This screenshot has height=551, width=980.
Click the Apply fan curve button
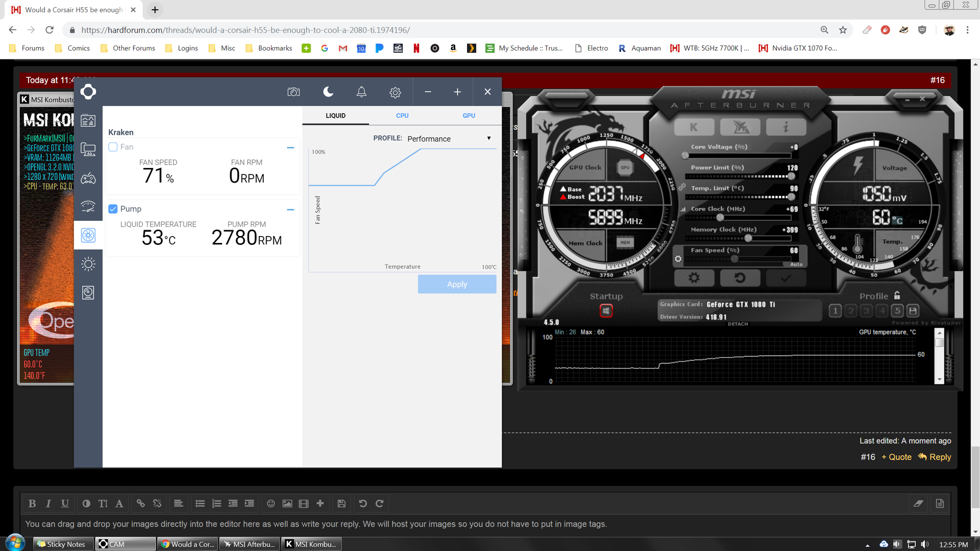[x=457, y=284]
